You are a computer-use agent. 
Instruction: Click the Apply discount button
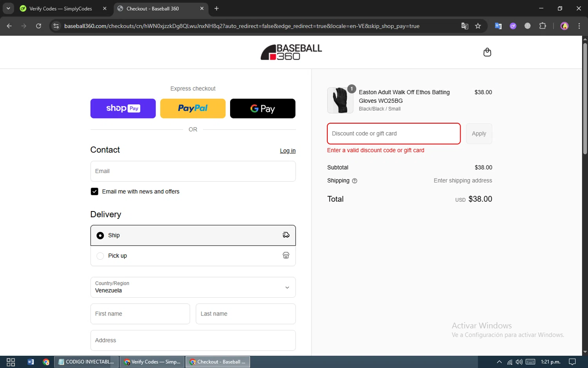click(479, 134)
